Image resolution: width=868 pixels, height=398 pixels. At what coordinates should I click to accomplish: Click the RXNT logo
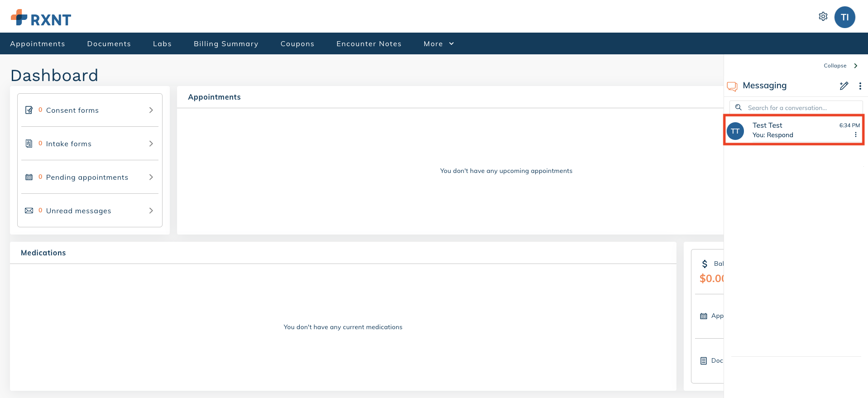(41, 18)
